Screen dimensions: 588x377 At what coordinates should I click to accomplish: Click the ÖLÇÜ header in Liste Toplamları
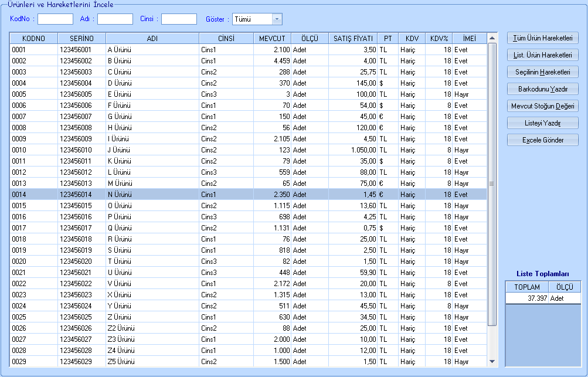pos(565,287)
